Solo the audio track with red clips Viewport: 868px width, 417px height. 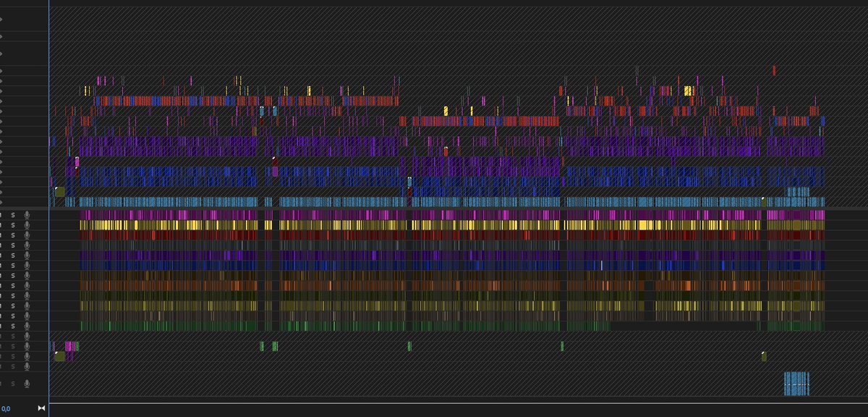(x=13, y=235)
